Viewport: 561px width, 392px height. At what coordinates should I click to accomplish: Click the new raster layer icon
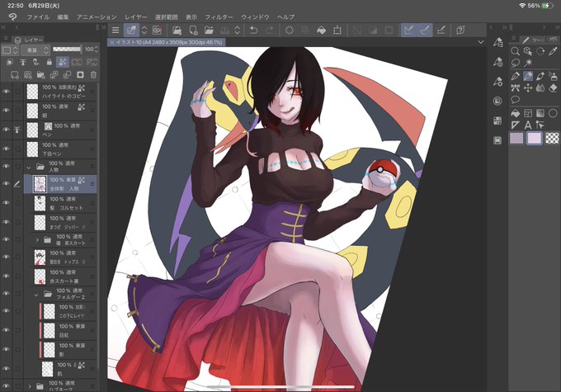[15, 75]
